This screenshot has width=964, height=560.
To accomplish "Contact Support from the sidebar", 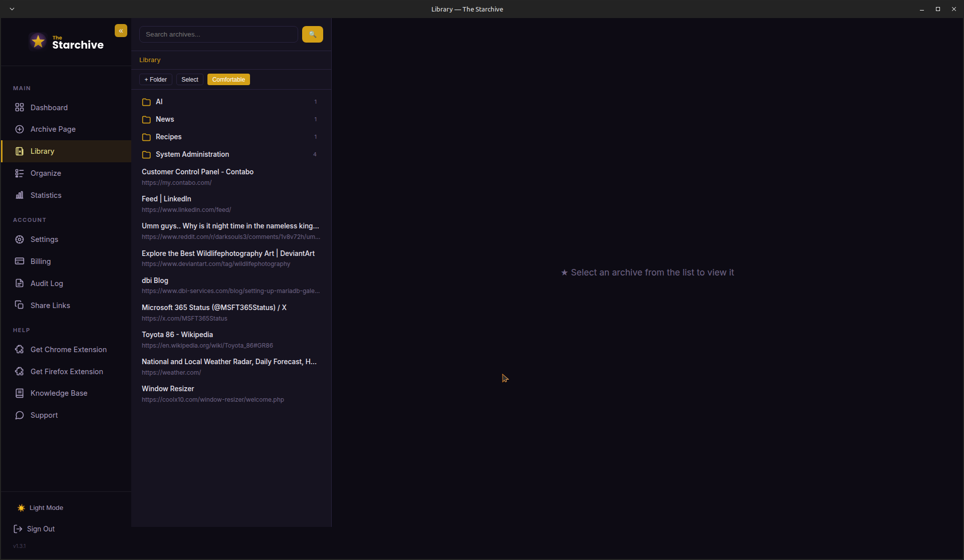I will click(66, 415).
